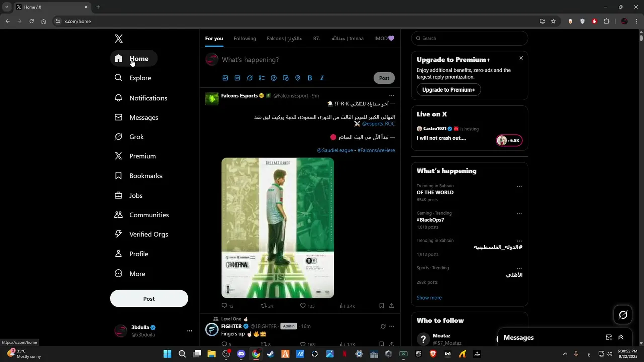Open Steam from the taskbar
Viewport: 644px width, 362px height.
(271, 354)
